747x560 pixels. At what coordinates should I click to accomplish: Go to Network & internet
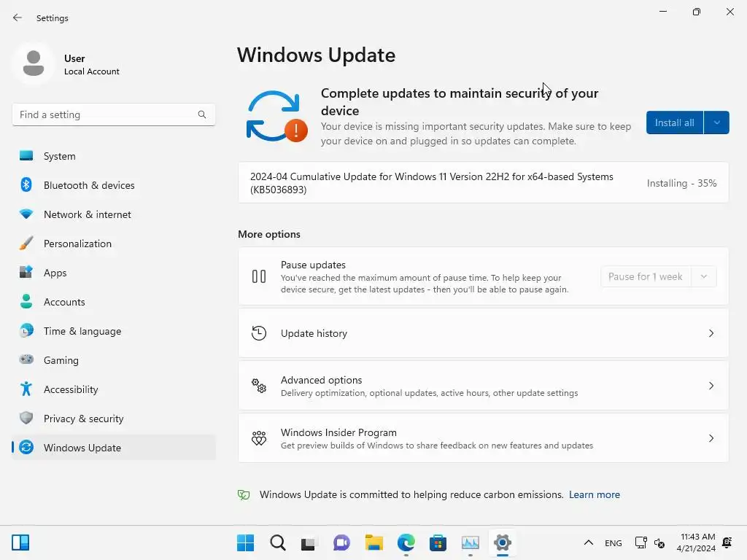click(114, 214)
